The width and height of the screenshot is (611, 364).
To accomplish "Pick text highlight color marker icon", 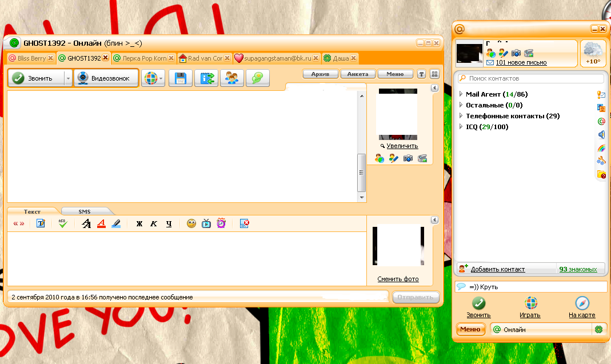I will [116, 223].
